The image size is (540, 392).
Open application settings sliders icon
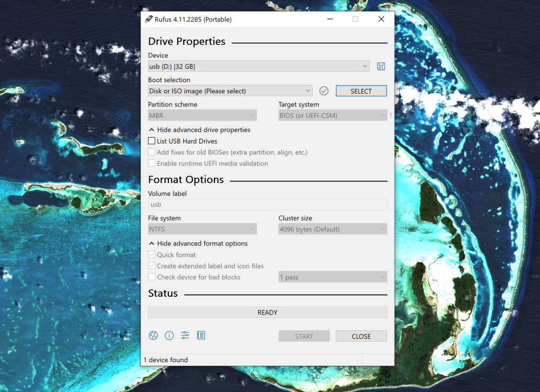pos(185,335)
